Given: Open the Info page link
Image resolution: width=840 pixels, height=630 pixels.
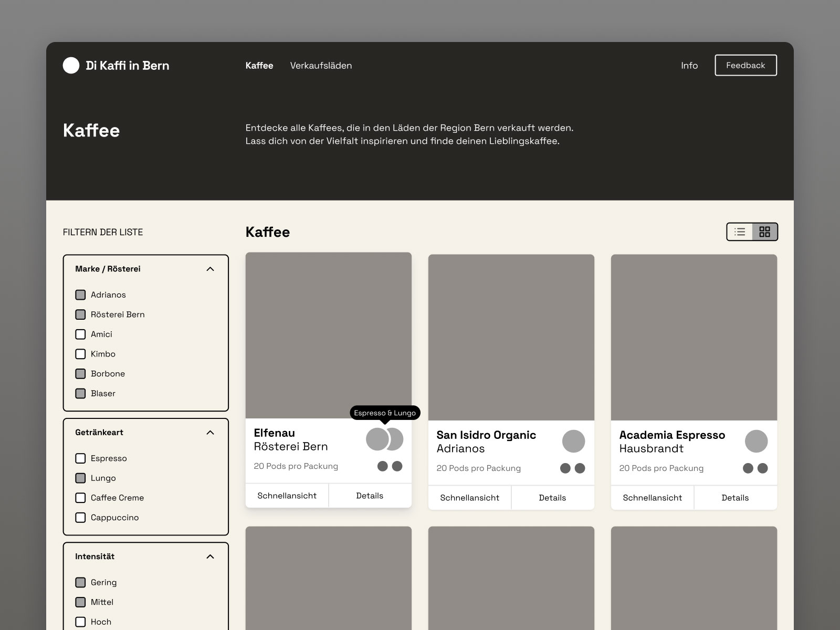Looking at the screenshot, I should (x=689, y=66).
